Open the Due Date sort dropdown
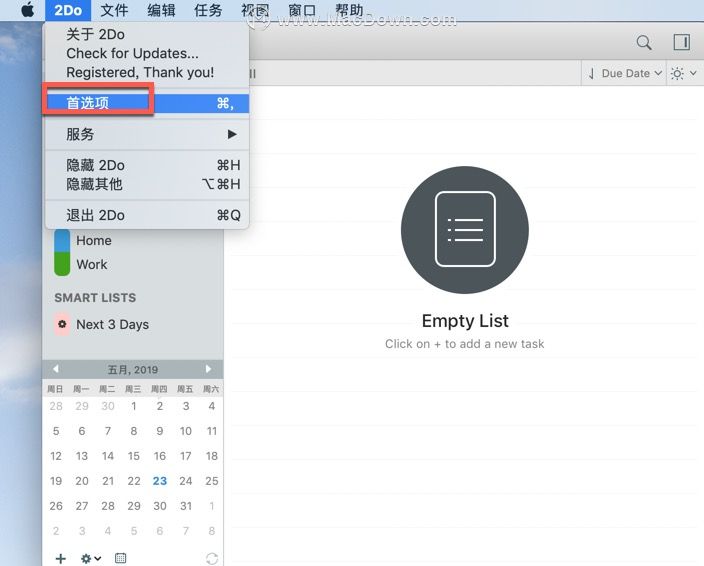Image resolution: width=704 pixels, height=566 pixels. (625, 73)
